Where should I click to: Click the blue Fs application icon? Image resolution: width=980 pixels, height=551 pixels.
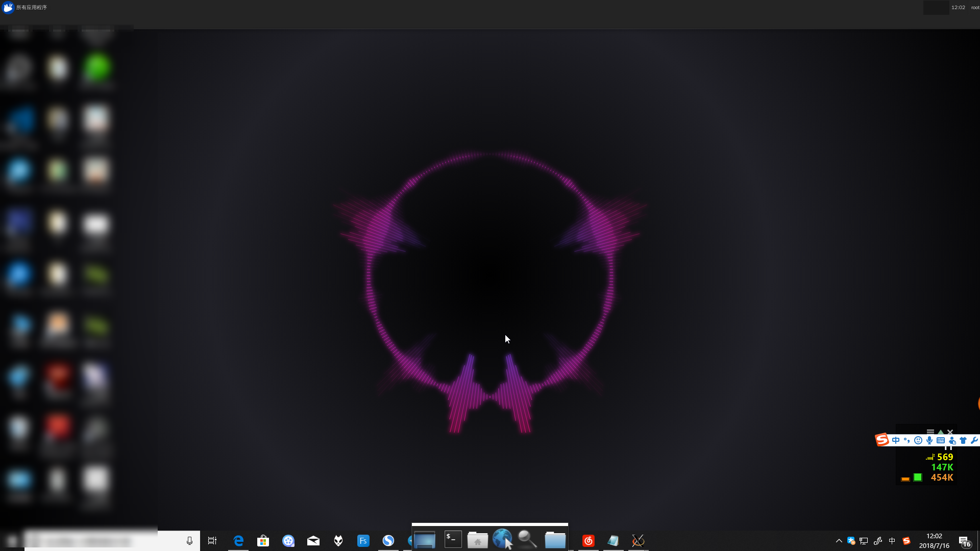363,541
